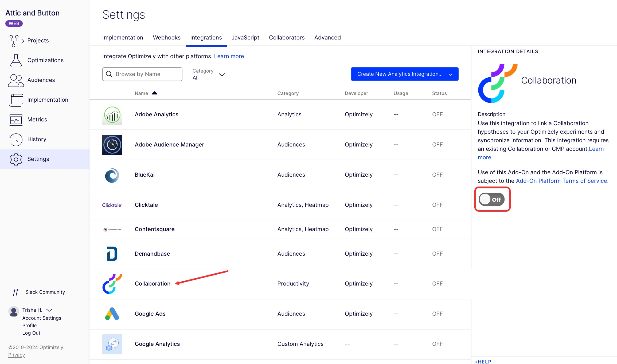Screen dimensions: 617x364
Task: Click Account Settings link
Action: (x=42, y=318)
